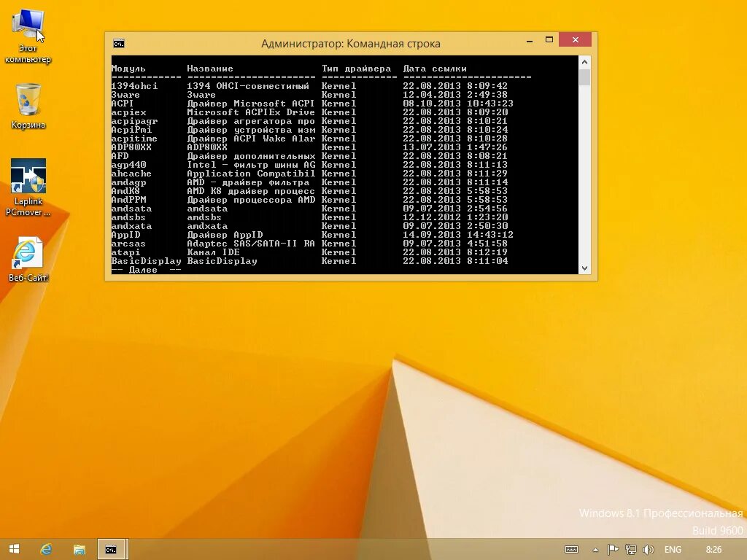Image resolution: width=747 pixels, height=560 pixels.
Task: Click the 'Драйвер Microsoft ACPI' description
Action: tap(251, 104)
